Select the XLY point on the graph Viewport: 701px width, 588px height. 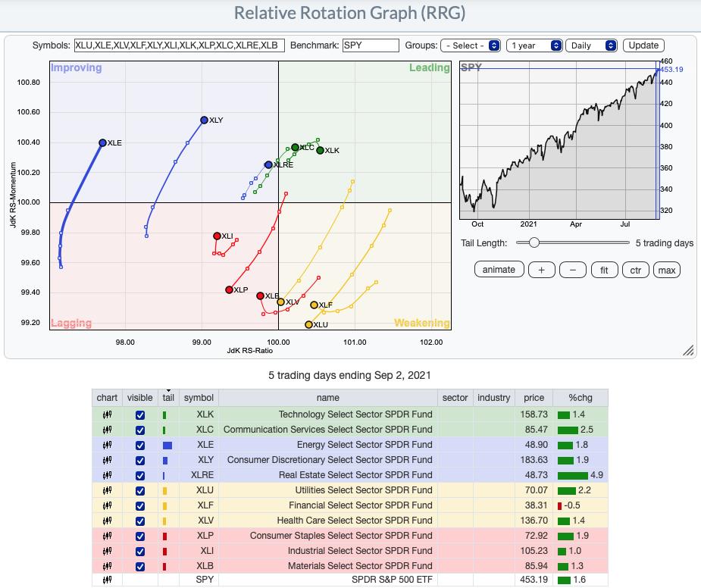pos(205,120)
